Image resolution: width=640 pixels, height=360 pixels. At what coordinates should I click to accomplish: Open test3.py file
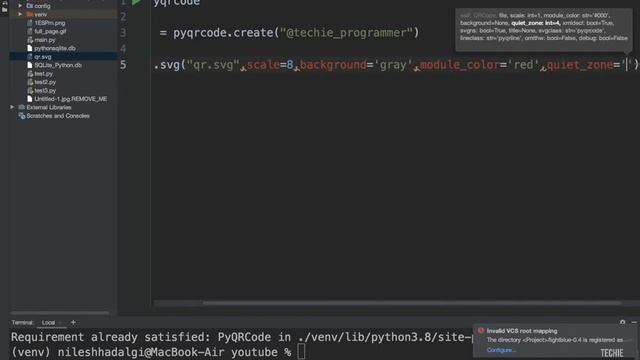45,91
